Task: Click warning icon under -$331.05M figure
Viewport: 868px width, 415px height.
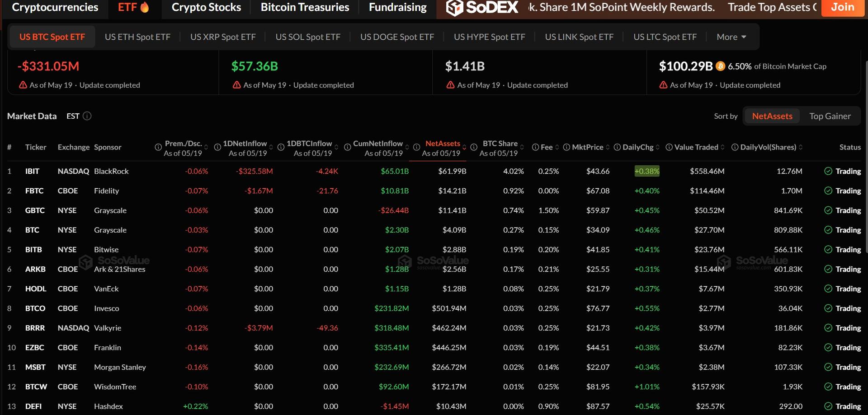Action: pyautogui.click(x=23, y=85)
